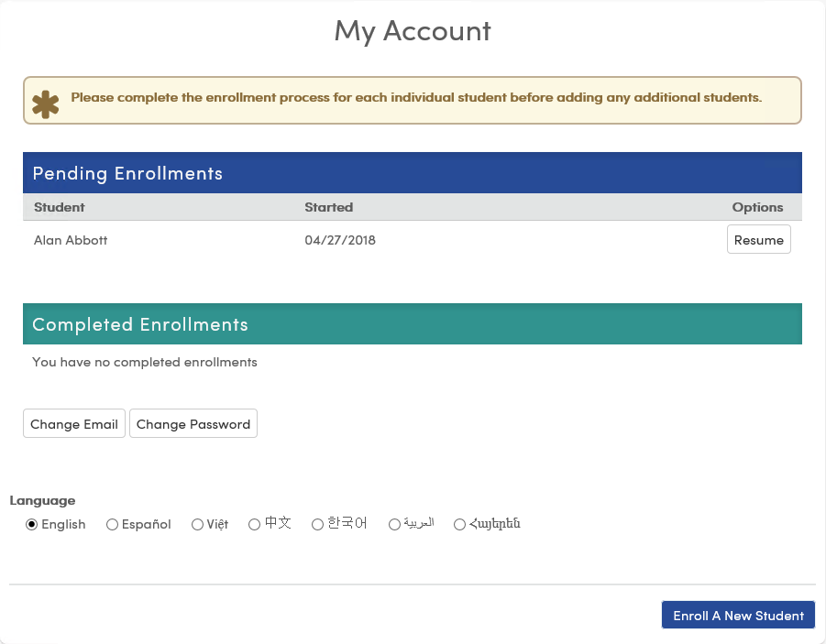Viewport: 826px width, 644px height.
Task: Select the English language radio button
Action: 31,525
